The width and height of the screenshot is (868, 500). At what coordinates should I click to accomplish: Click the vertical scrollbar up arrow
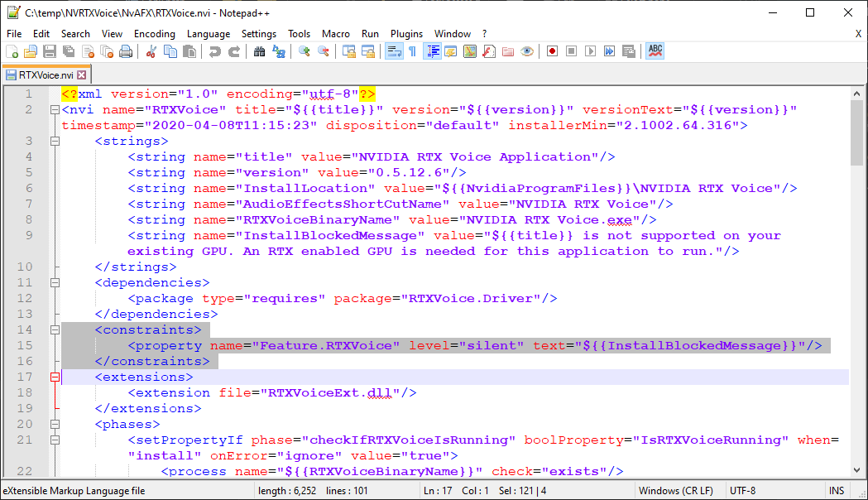(856, 94)
